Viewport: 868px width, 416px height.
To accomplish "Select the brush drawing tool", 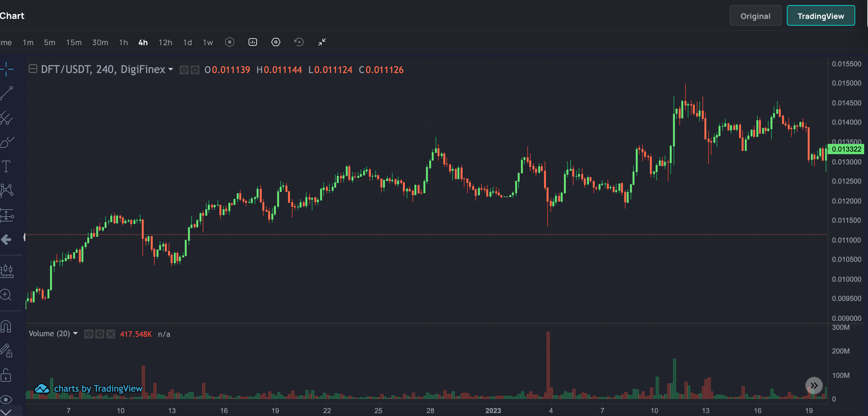I will [x=7, y=142].
